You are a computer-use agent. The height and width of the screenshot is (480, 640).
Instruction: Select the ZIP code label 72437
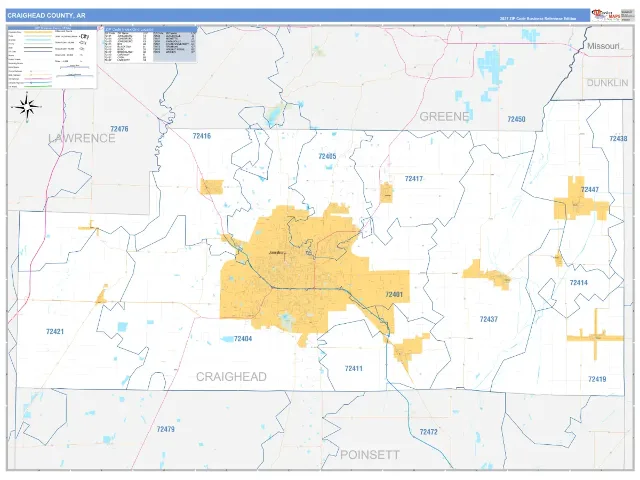pyautogui.click(x=489, y=319)
